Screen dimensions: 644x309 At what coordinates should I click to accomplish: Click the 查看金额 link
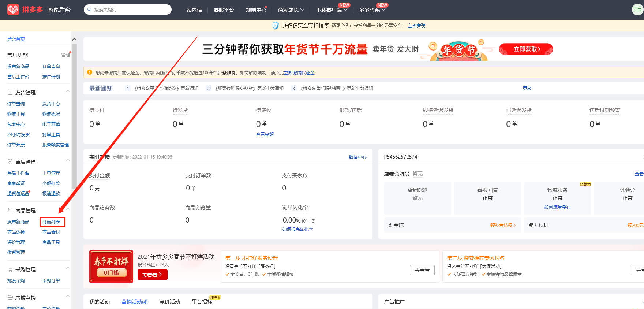(x=265, y=134)
